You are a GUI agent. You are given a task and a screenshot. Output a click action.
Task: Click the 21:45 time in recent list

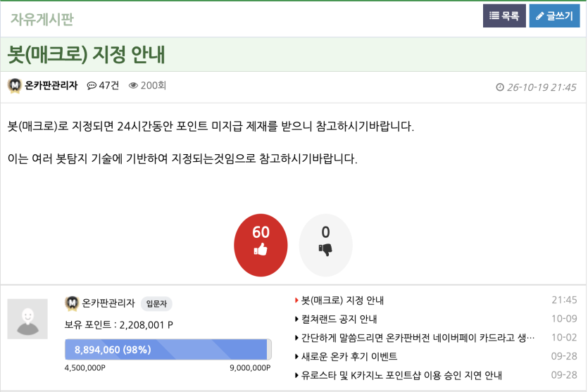564,300
